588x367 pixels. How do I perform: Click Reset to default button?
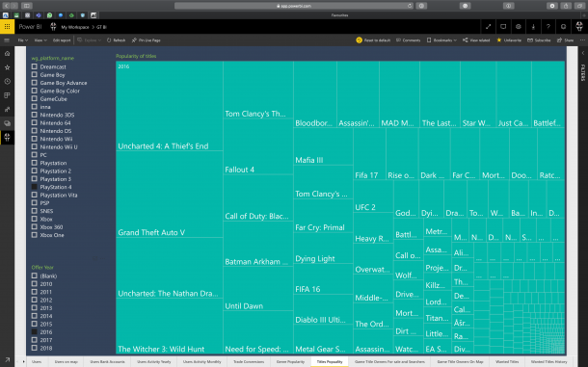coord(373,40)
